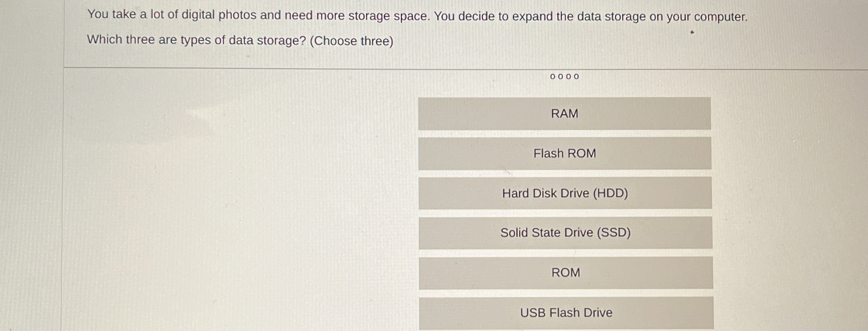This screenshot has width=868, height=331.
Task: Select the Flash ROM answer option
Action: tap(564, 154)
